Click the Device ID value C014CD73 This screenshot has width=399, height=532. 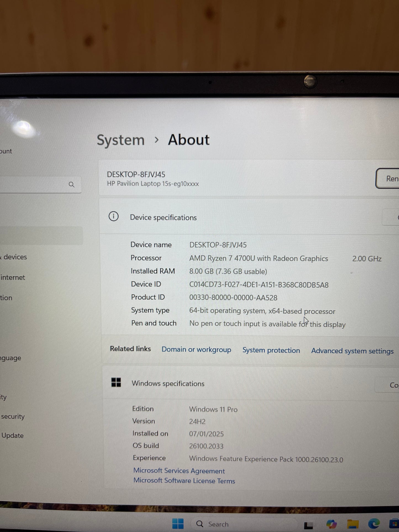coord(259,285)
